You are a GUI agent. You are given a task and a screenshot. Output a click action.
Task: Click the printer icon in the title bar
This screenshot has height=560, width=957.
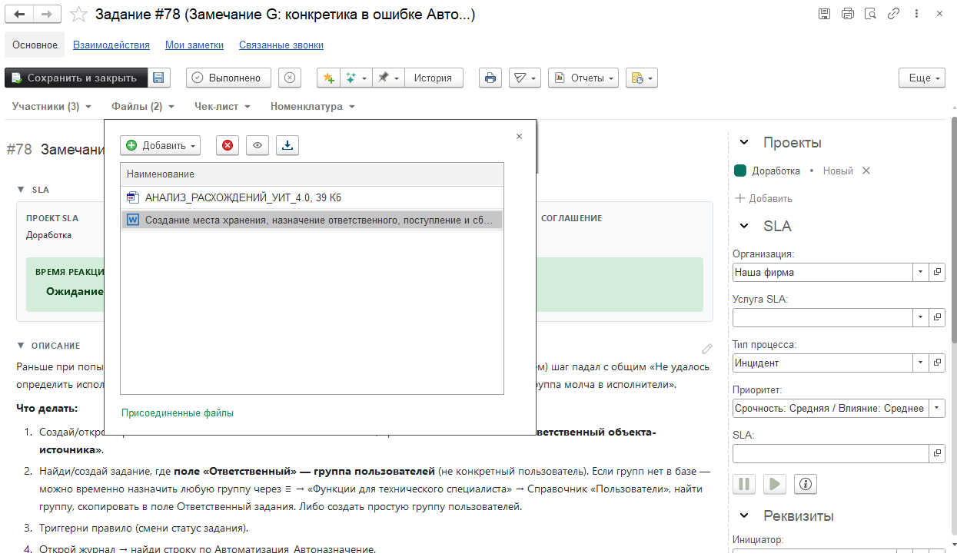(848, 14)
